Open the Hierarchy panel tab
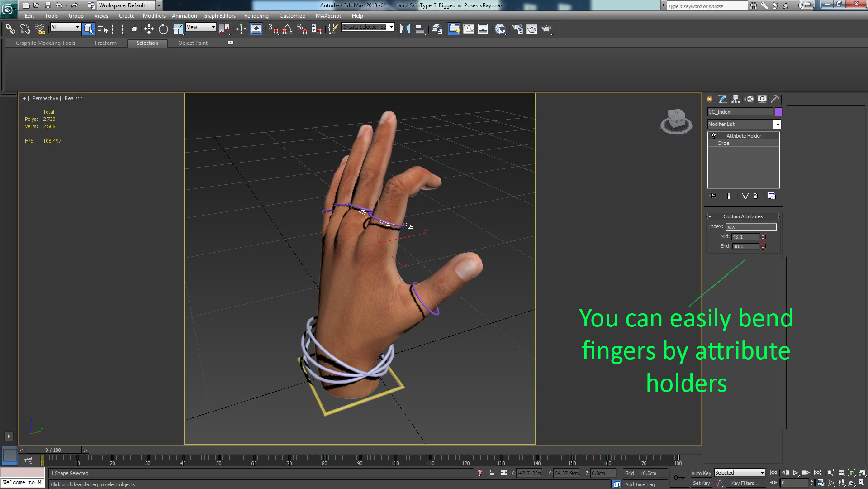The width and height of the screenshot is (868, 489). tap(736, 99)
